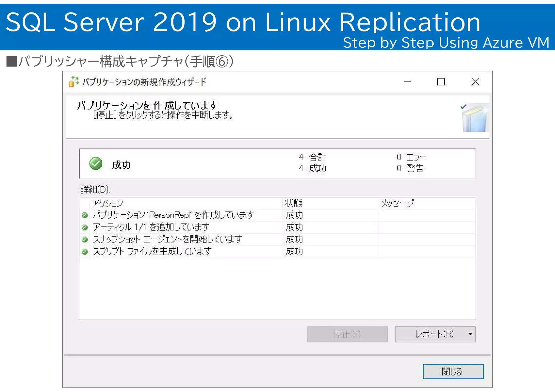Click the 状態 column header
Screen dimensions: 555x392
click(x=330, y=203)
